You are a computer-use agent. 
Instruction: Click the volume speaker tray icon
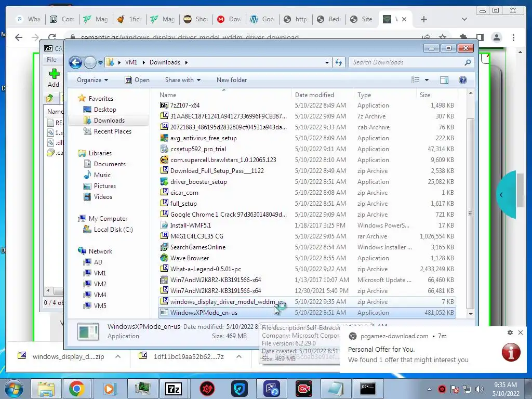[x=479, y=389]
